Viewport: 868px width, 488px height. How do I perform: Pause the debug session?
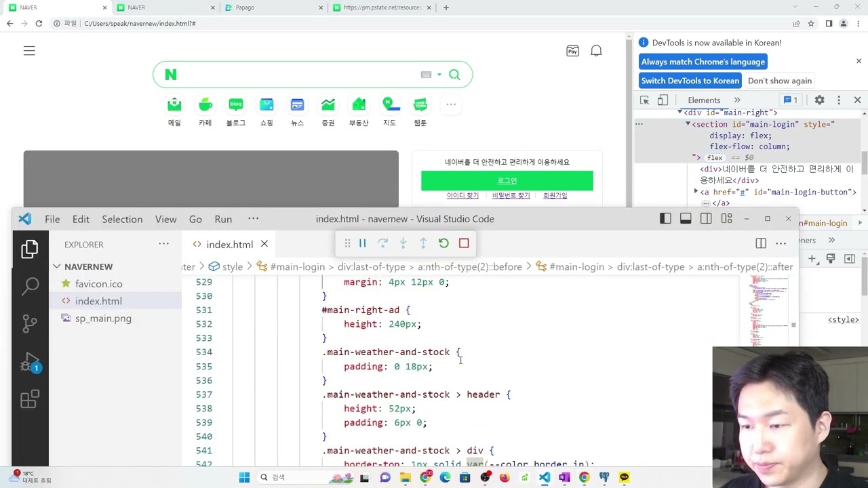pos(363,243)
